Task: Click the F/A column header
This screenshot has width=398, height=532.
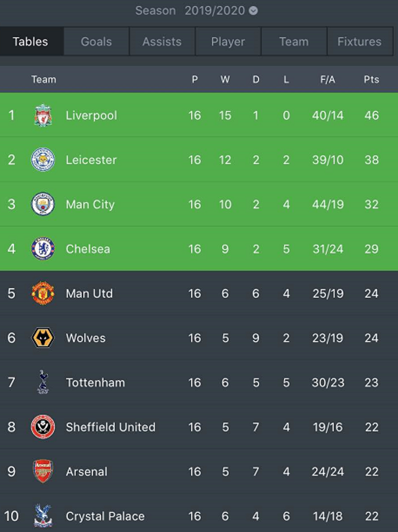Action: tap(328, 80)
